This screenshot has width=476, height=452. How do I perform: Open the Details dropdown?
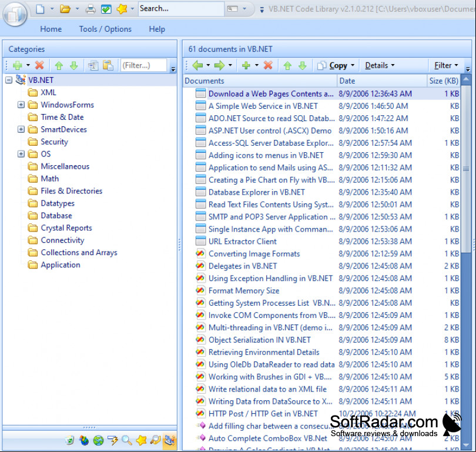[x=380, y=66]
